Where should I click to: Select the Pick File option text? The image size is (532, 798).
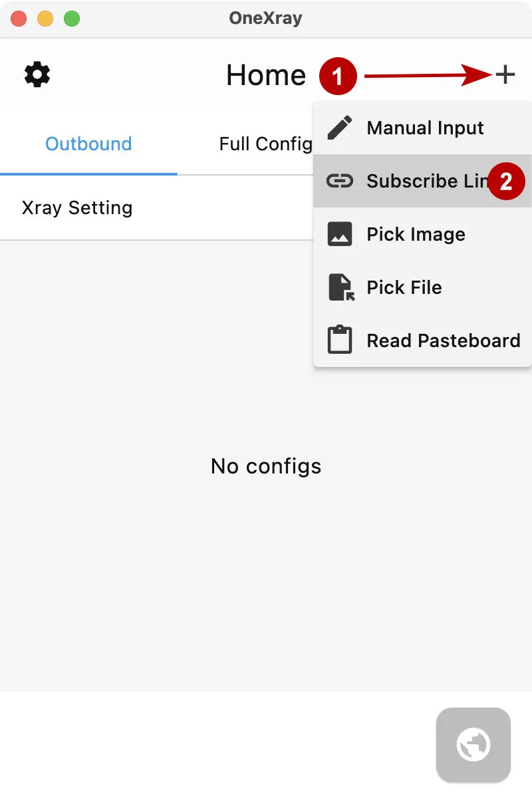[404, 287]
